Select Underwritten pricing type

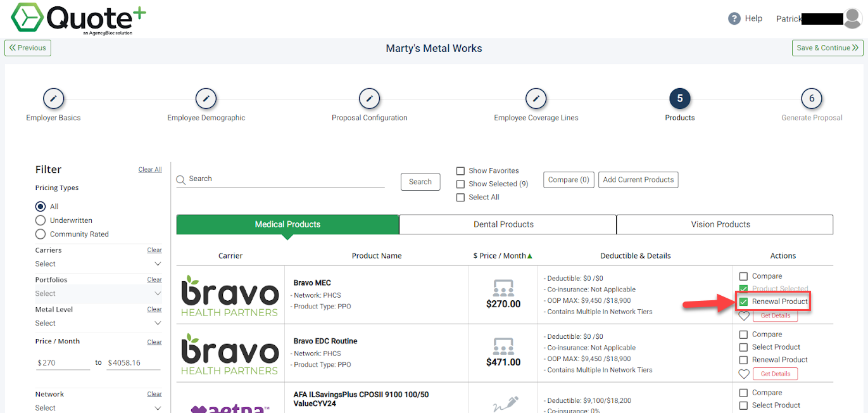coord(41,220)
